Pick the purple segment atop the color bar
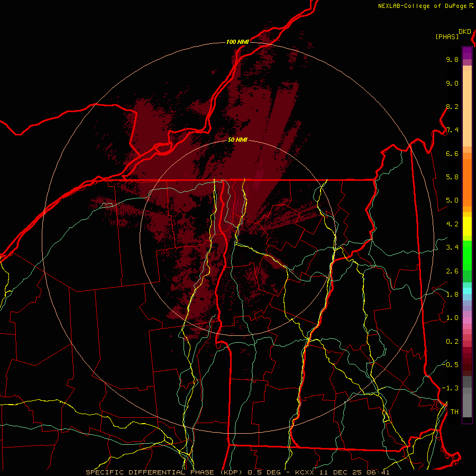 (x=467, y=53)
